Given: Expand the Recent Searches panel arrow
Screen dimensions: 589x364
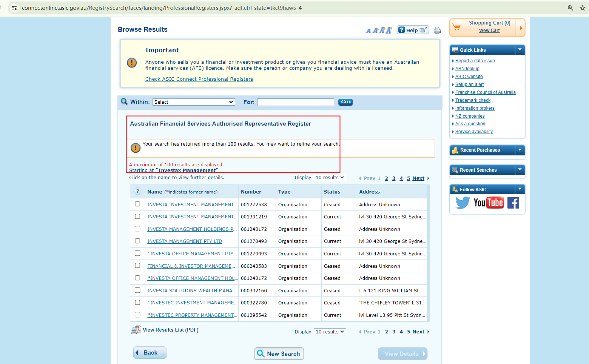Looking at the screenshot, I should (x=520, y=170).
